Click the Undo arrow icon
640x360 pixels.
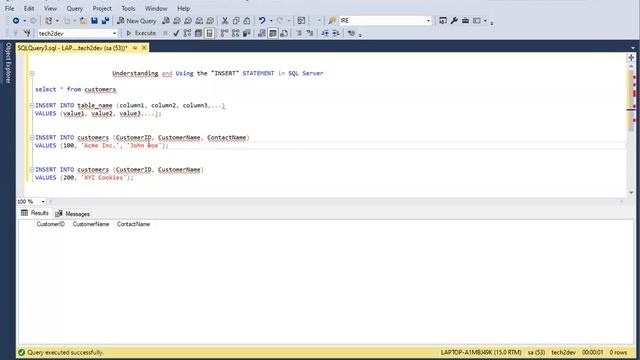click(262, 20)
